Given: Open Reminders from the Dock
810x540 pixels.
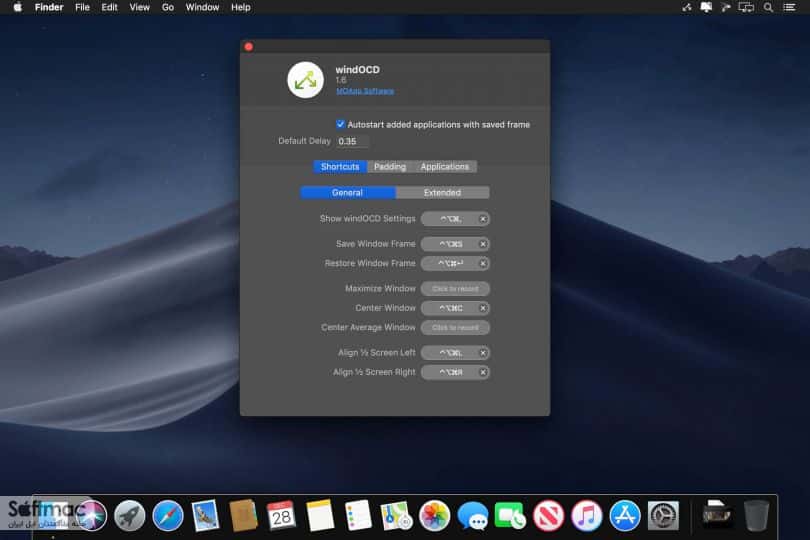Looking at the screenshot, I should tap(357, 515).
